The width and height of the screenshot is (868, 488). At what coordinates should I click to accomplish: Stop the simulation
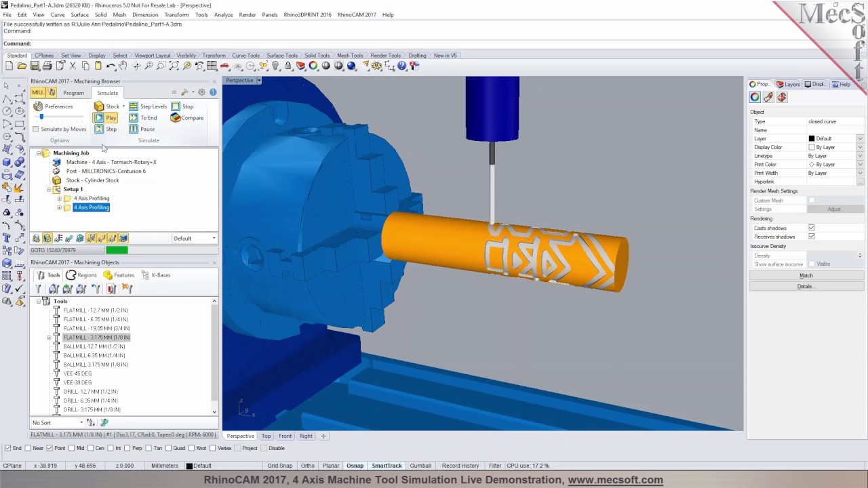tap(182, 106)
